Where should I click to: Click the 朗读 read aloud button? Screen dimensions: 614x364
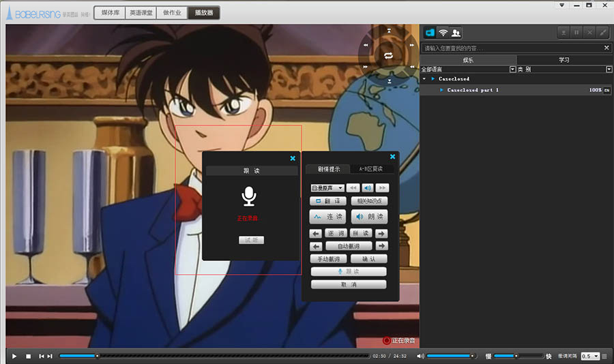tap(369, 217)
